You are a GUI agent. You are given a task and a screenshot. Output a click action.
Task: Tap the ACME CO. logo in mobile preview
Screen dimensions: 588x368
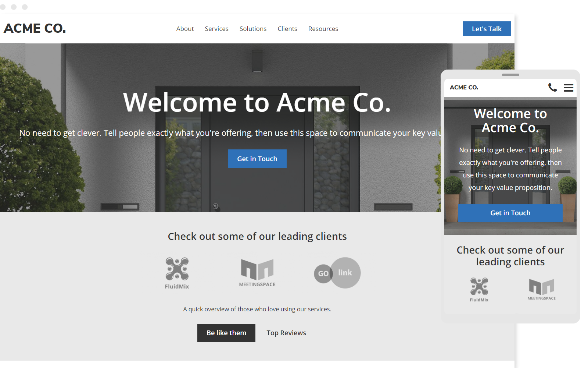click(464, 88)
